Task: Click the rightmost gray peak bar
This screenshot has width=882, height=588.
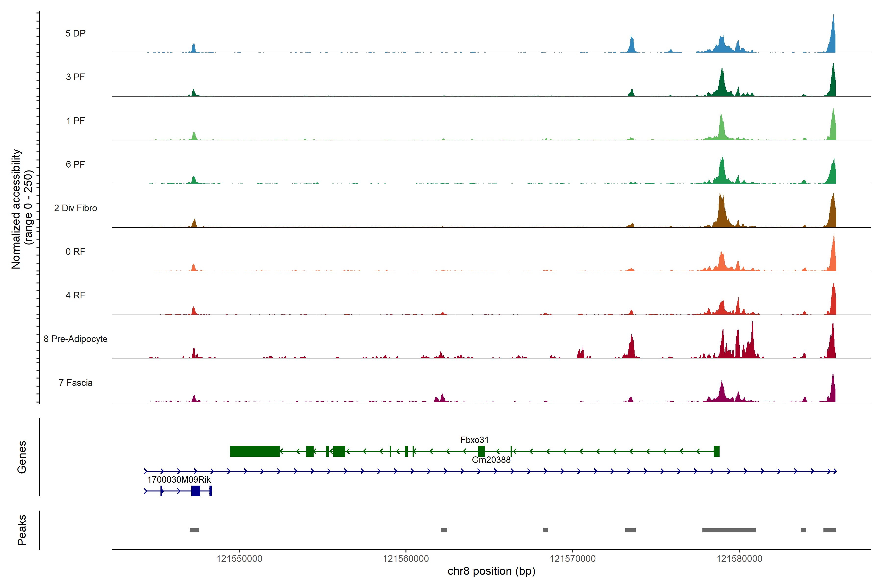Action: coord(830,530)
